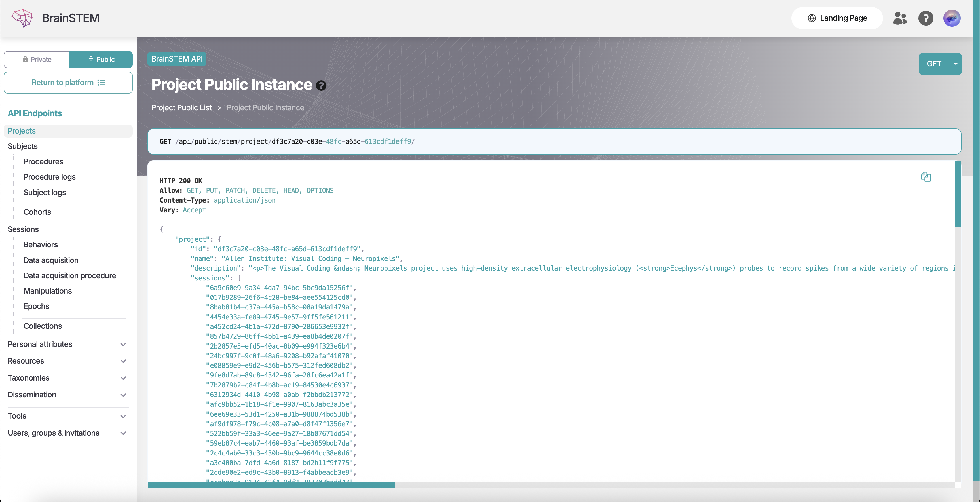The image size is (980, 502).
Task: Click the copy response icon
Action: (x=926, y=177)
